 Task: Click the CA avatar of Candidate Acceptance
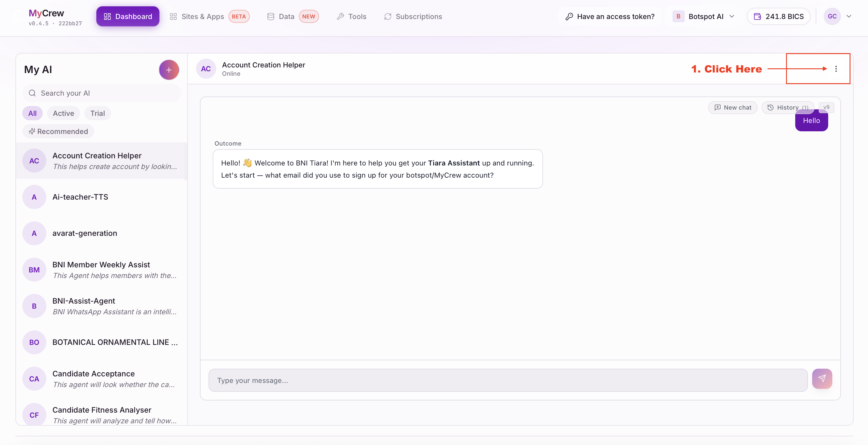tap(34, 379)
